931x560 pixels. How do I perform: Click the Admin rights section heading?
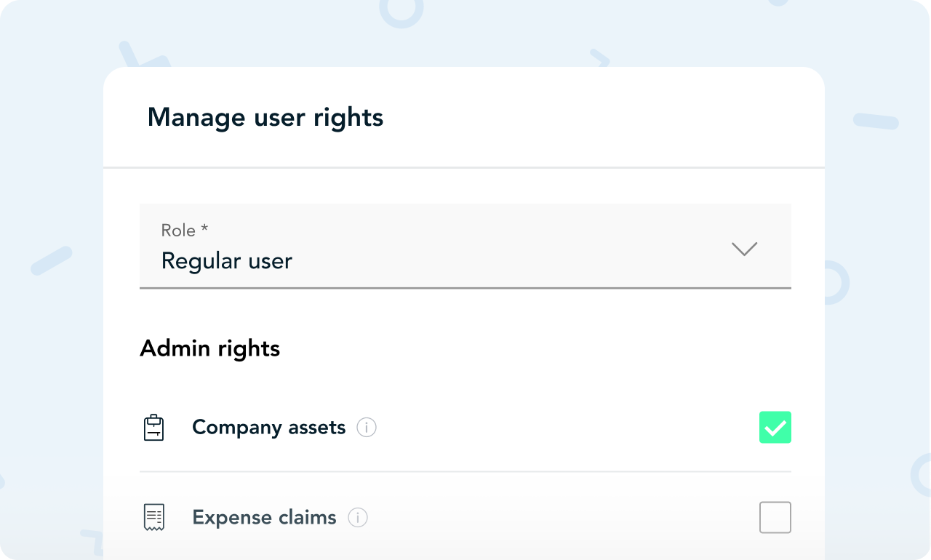(x=209, y=348)
